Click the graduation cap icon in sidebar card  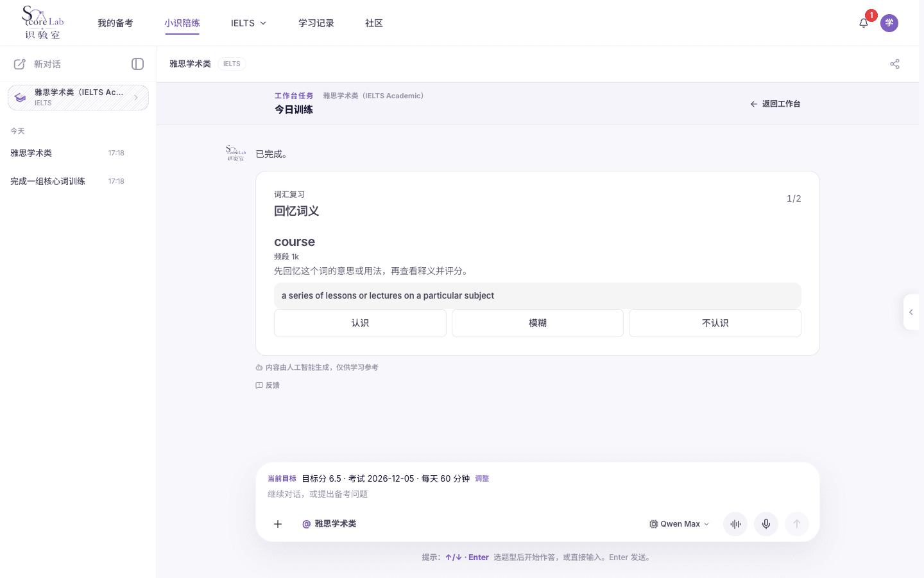pyautogui.click(x=21, y=98)
